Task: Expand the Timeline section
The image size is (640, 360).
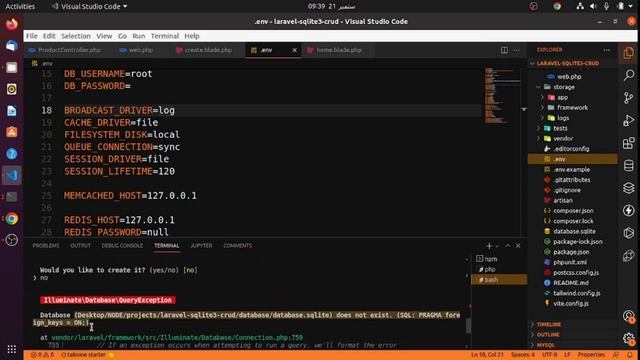Action: click(x=549, y=324)
